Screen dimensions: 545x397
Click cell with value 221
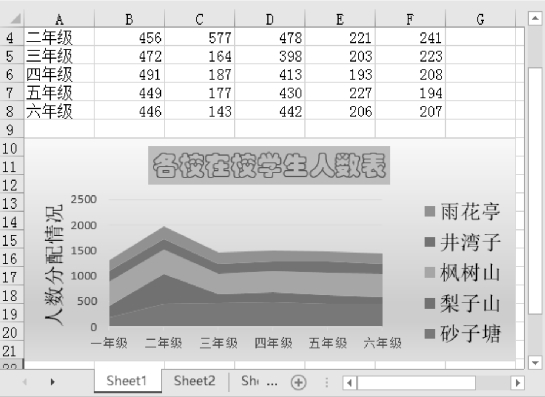tap(340, 38)
